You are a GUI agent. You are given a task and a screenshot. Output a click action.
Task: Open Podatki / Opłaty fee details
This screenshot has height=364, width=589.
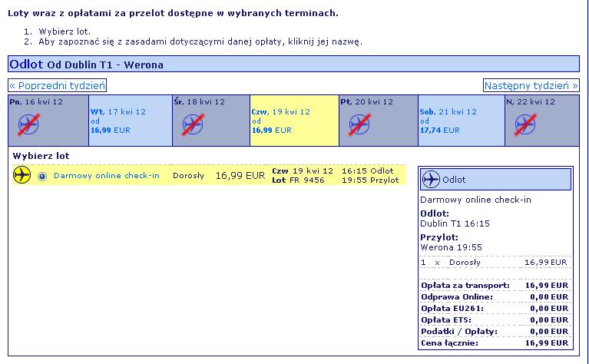pyautogui.click(x=459, y=332)
